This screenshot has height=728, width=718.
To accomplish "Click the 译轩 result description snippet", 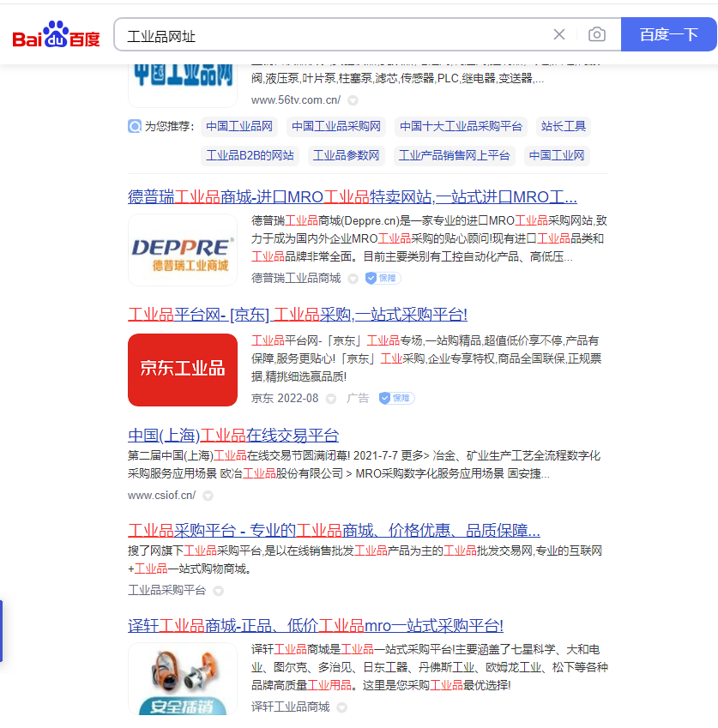I will pos(430,667).
